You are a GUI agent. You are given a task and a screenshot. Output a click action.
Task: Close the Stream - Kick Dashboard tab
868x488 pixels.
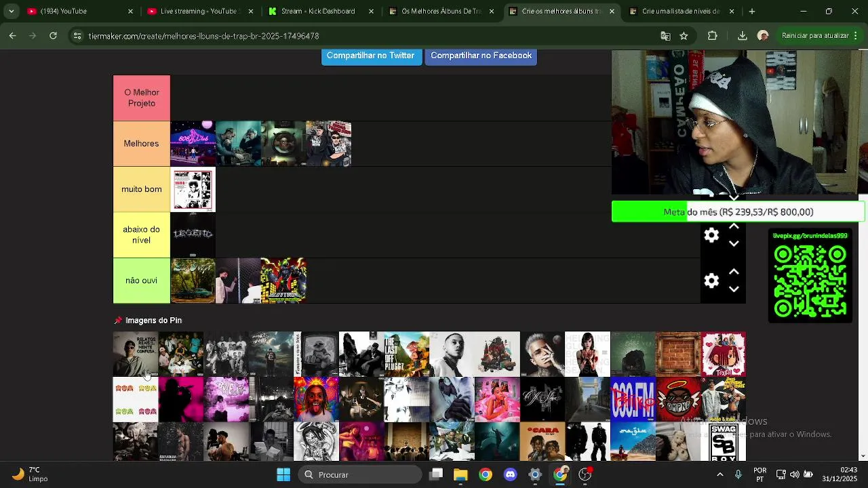(x=371, y=11)
